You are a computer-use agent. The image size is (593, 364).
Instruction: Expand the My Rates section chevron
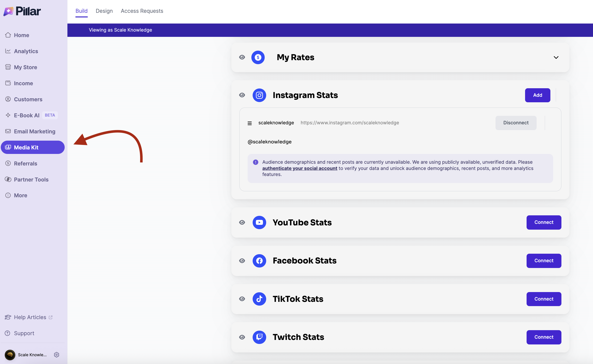[556, 57]
